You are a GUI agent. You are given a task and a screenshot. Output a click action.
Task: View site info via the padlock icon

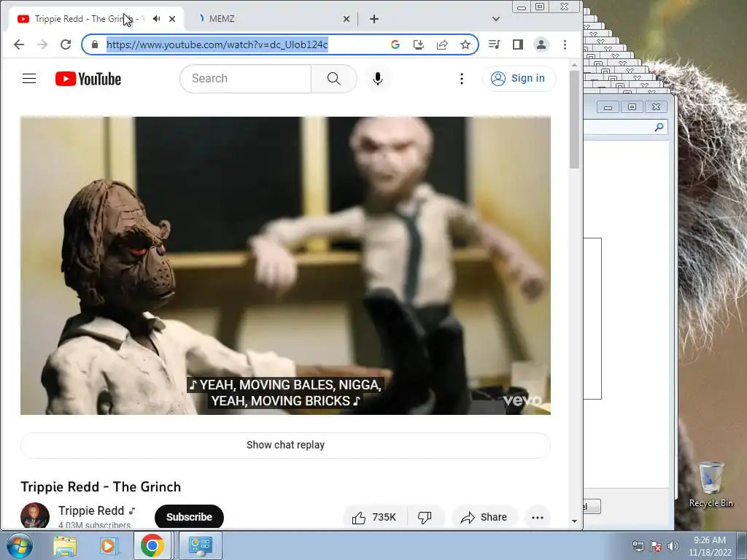pyautogui.click(x=95, y=44)
